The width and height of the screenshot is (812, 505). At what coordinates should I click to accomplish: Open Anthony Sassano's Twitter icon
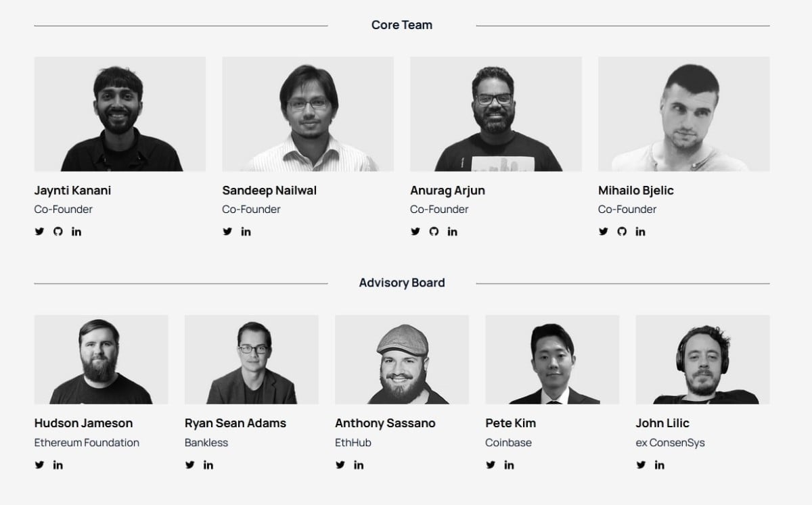point(340,465)
